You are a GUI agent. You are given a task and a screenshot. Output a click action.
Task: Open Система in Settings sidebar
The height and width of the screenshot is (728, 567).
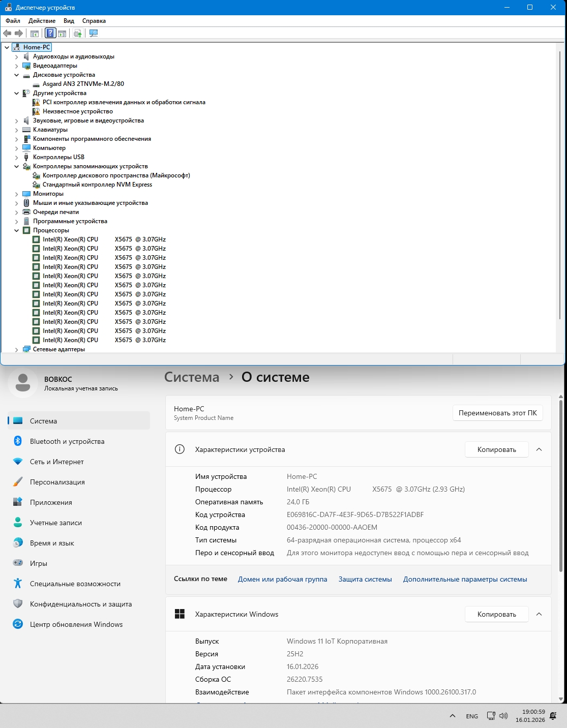(x=79, y=421)
